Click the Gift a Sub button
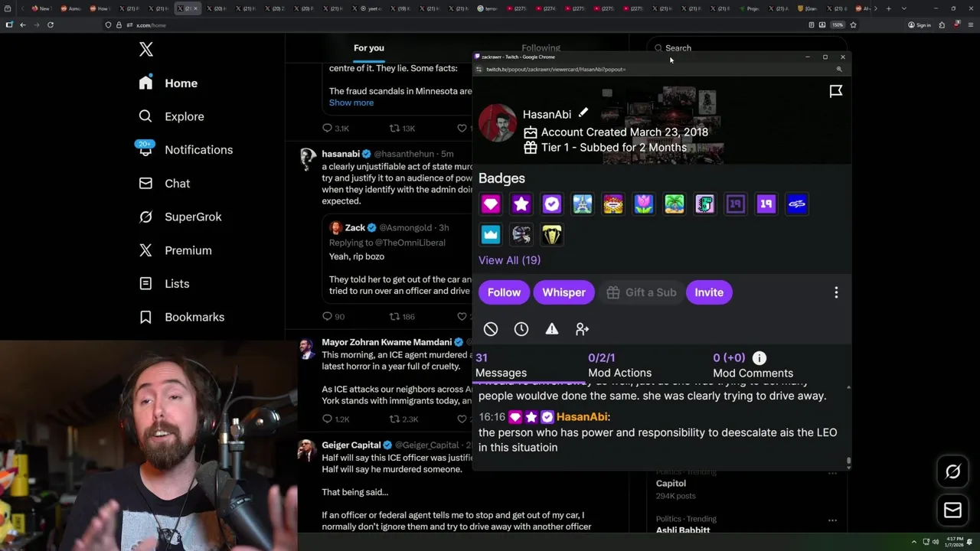 tap(641, 292)
